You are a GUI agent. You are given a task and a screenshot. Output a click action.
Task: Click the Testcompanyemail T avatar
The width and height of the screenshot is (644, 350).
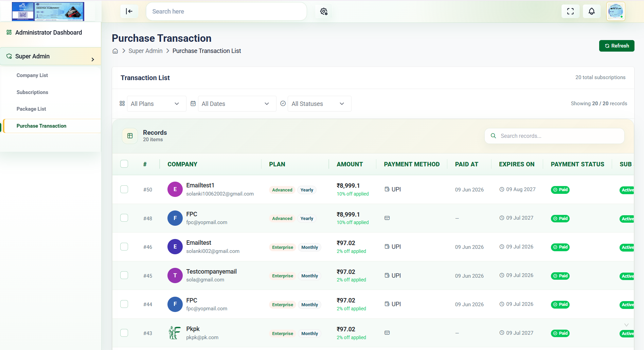(175, 276)
